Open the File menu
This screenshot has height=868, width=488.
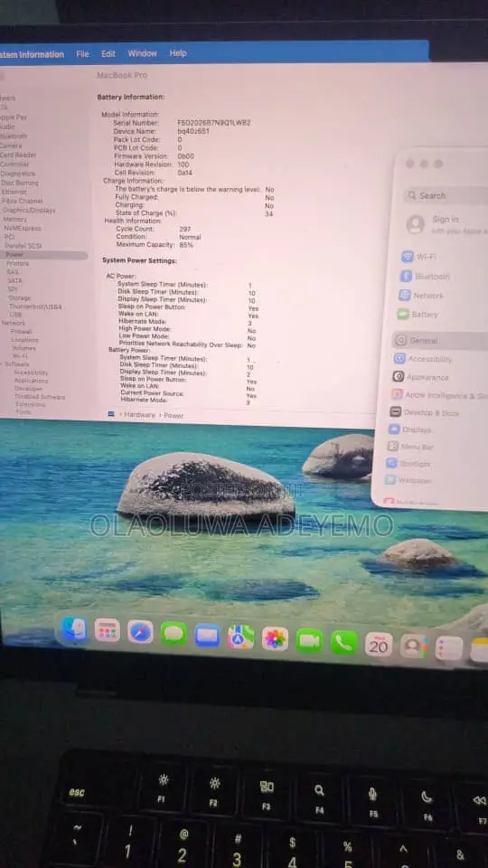(x=82, y=53)
